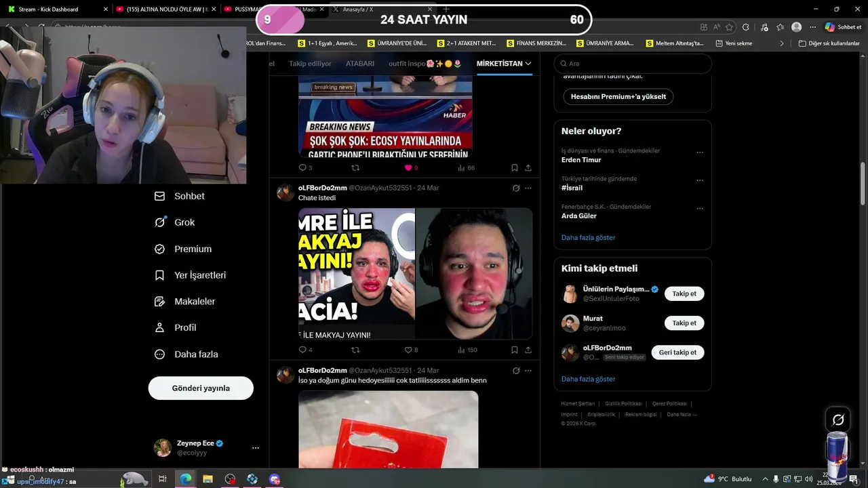Open options for Arda Güler trend
Viewport: 868px width, 488px height.
[700, 209]
